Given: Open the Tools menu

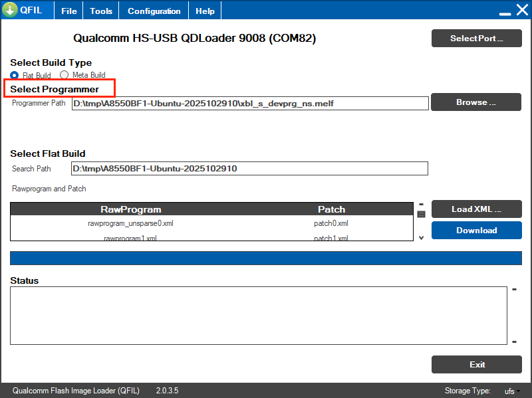Looking at the screenshot, I should [101, 11].
